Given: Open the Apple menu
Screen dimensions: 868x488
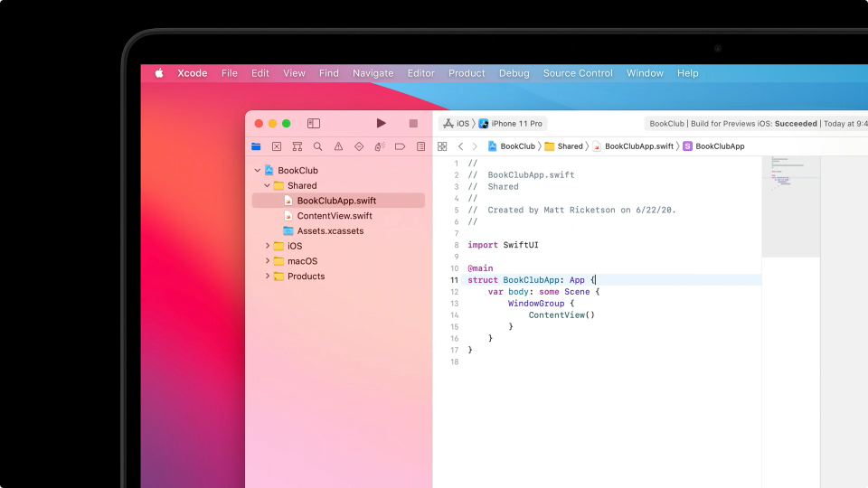Looking at the screenshot, I should tap(159, 73).
